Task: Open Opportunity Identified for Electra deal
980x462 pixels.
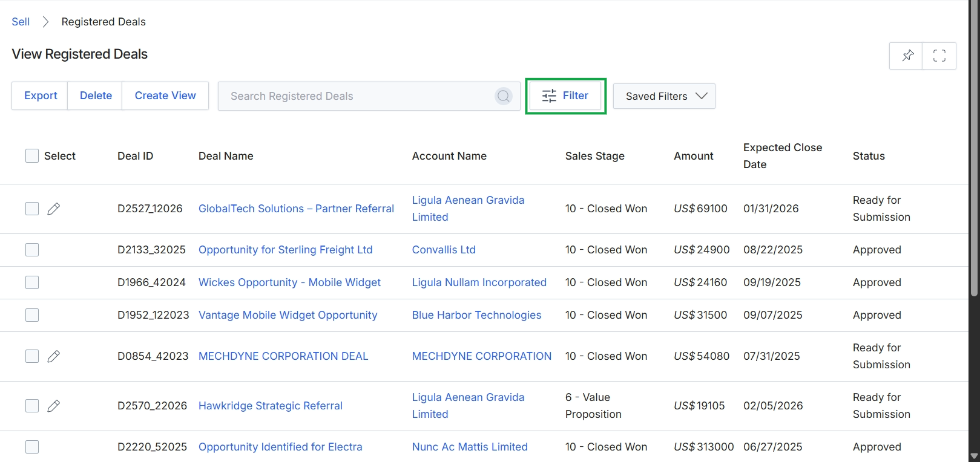Action: click(x=280, y=447)
